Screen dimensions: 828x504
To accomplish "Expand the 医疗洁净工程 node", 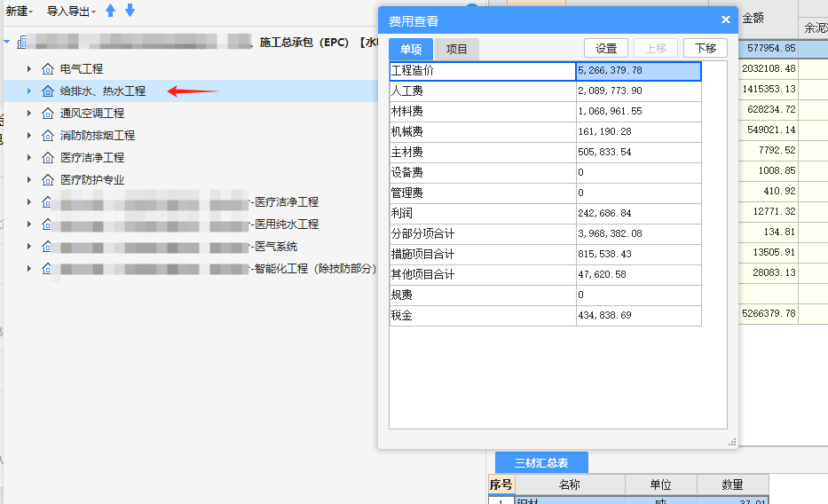I will click(x=29, y=157).
